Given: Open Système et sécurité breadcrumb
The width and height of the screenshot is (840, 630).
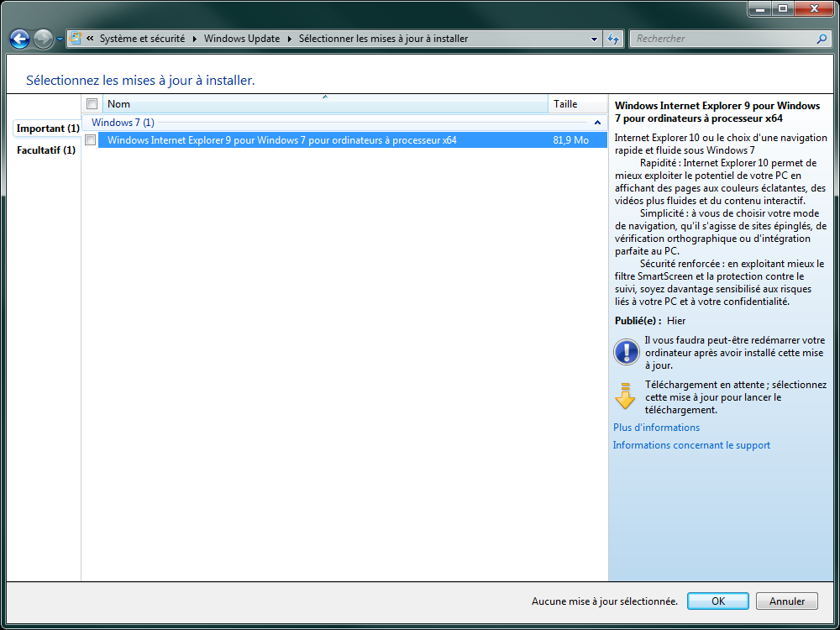Looking at the screenshot, I should 142,39.
